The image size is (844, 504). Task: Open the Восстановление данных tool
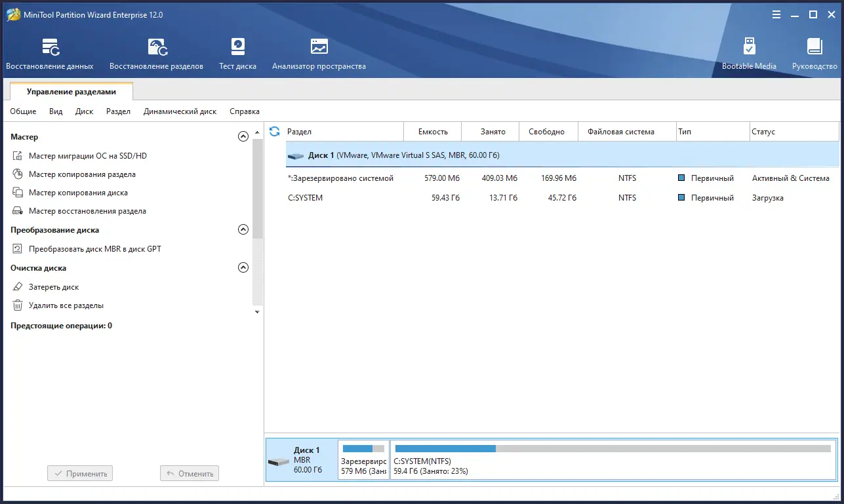pos(51,52)
